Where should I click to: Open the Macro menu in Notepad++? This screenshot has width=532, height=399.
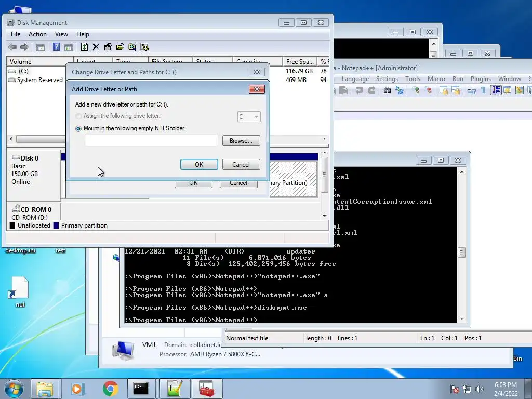[436, 79]
